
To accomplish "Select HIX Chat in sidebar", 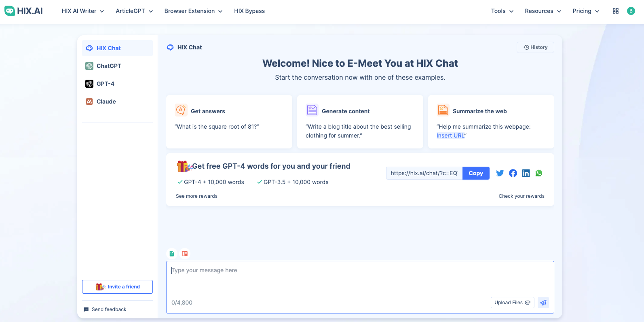I will (x=117, y=48).
